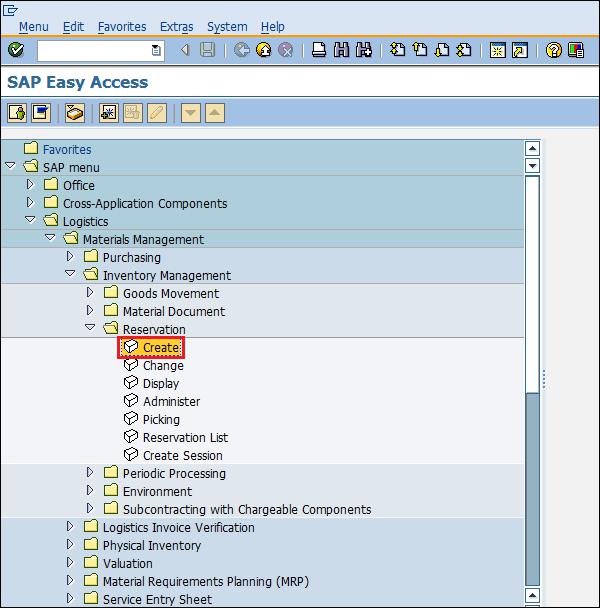
Task: Open the command field history dropdown
Action: pyautogui.click(x=156, y=50)
